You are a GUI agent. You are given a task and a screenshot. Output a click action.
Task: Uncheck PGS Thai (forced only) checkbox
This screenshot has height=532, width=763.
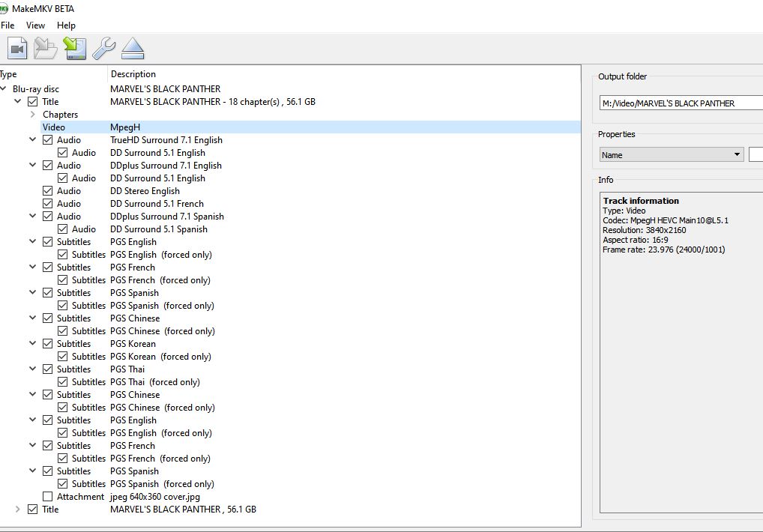tap(63, 381)
